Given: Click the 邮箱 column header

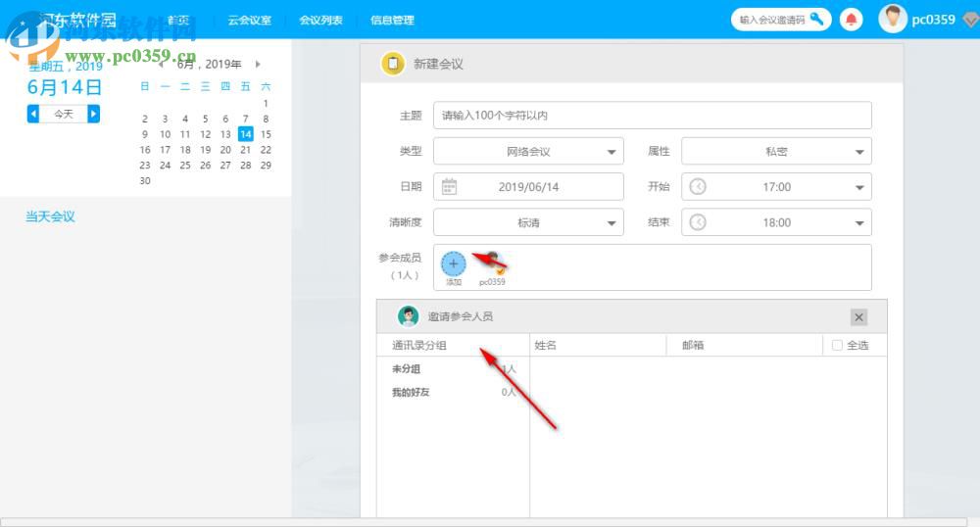Looking at the screenshot, I should point(693,346).
